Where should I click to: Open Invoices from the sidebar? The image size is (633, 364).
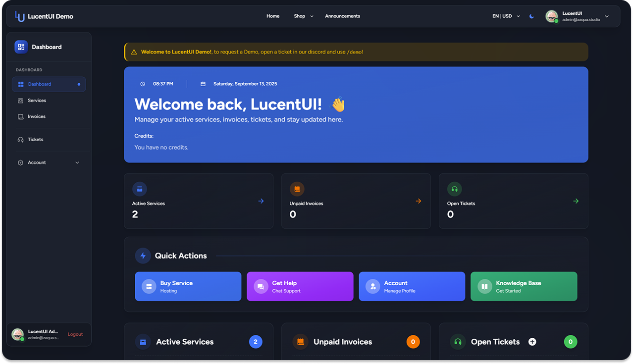pos(37,116)
